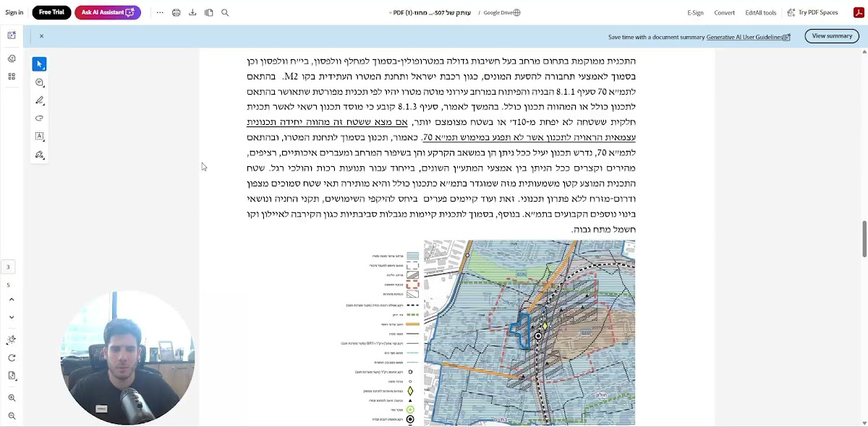868x427 pixels.
Task: Select the arrow selection tool
Action: [39, 64]
